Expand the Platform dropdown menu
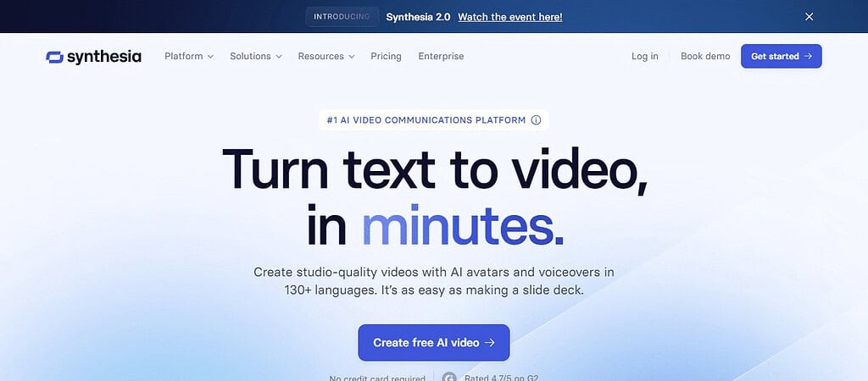 (189, 57)
